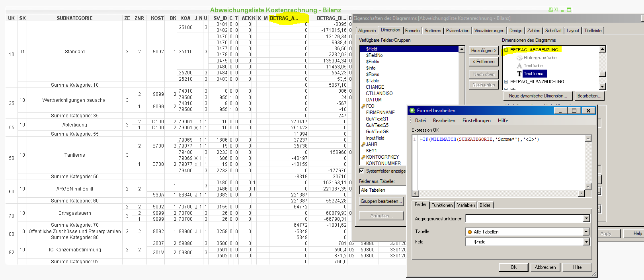The height and width of the screenshot is (280, 644).
Task: Open the Feld dropdown showing $Field
Action: pyautogui.click(x=586, y=242)
